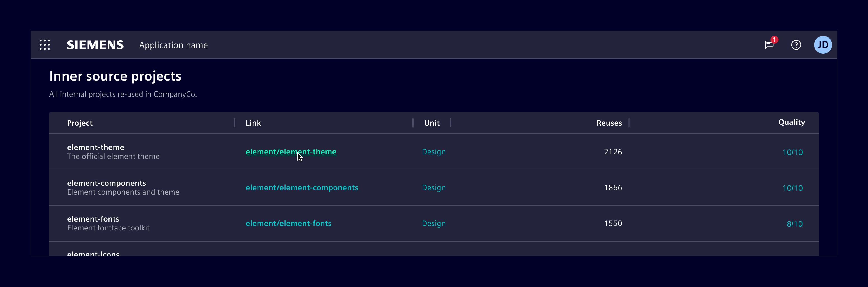The height and width of the screenshot is (287, 868).
Task: Open the element/element-theme link
Action: pyautogui.click(x=291, y=152)
